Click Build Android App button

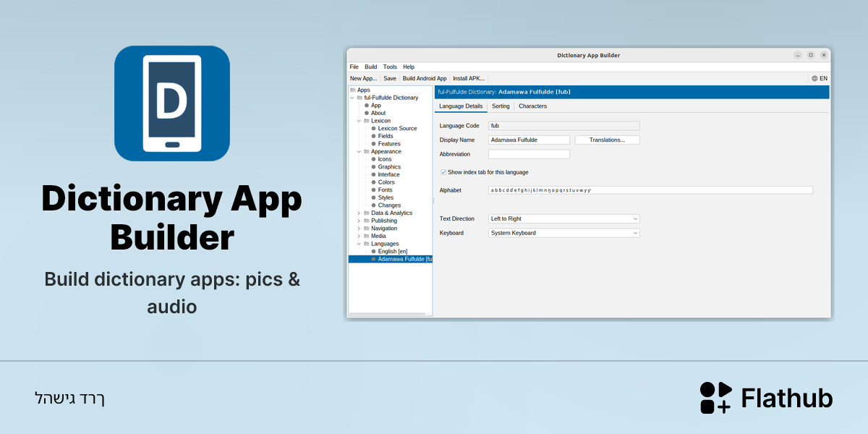coord(425,78)
